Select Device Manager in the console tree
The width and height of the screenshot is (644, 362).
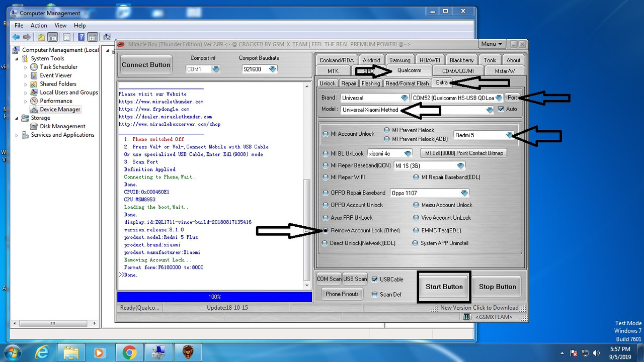tap(60, 110)
